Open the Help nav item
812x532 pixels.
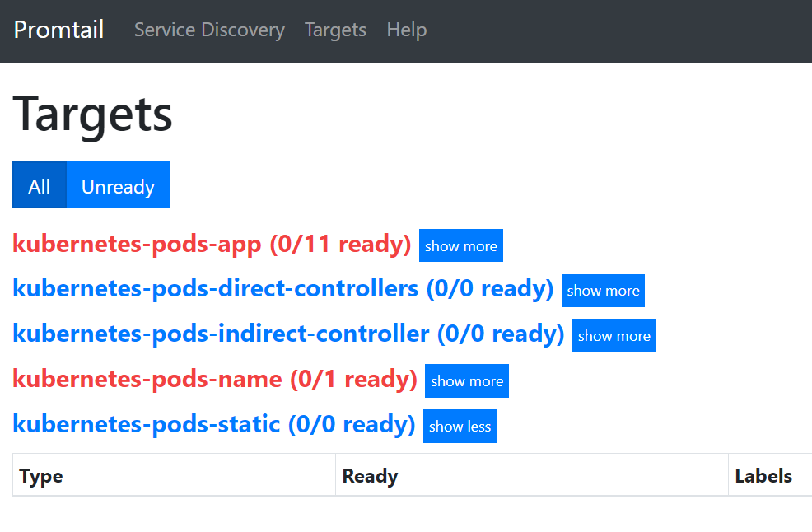[407, 30]
